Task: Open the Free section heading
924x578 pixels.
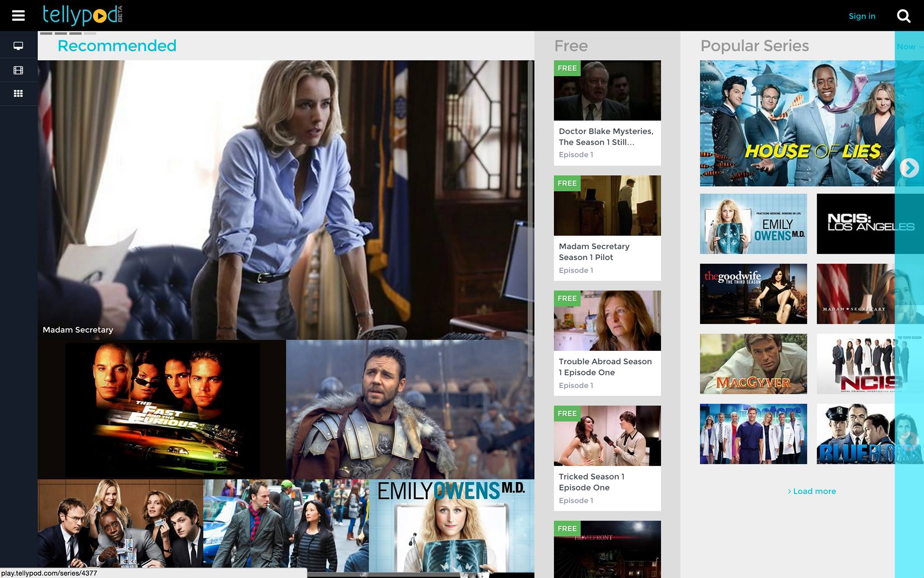Action: coord(571,46)
